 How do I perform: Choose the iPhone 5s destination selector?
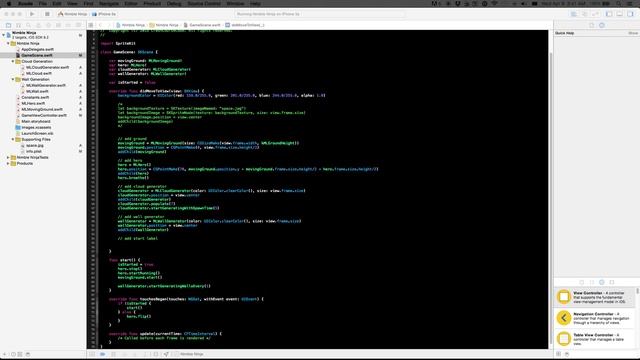[104, 14]
